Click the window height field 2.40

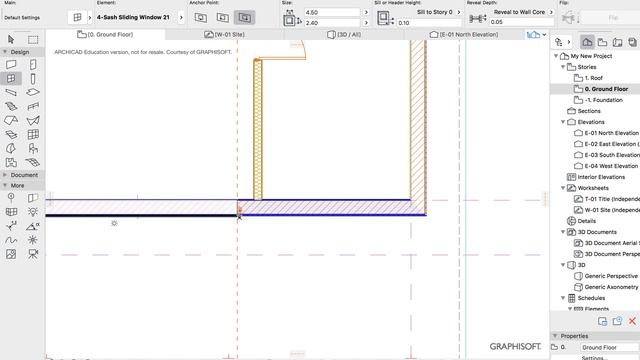click(x=333, y=23)
